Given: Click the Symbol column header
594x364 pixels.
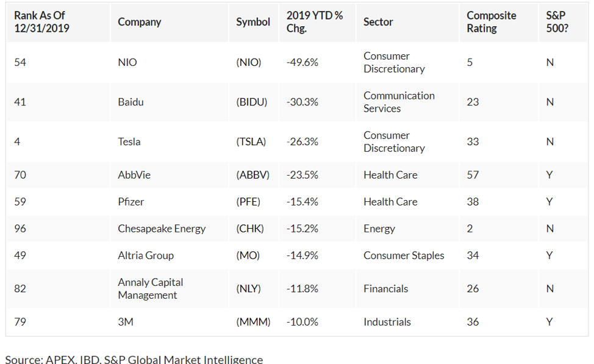Looking at the screenshot, I should click(253, 22).
